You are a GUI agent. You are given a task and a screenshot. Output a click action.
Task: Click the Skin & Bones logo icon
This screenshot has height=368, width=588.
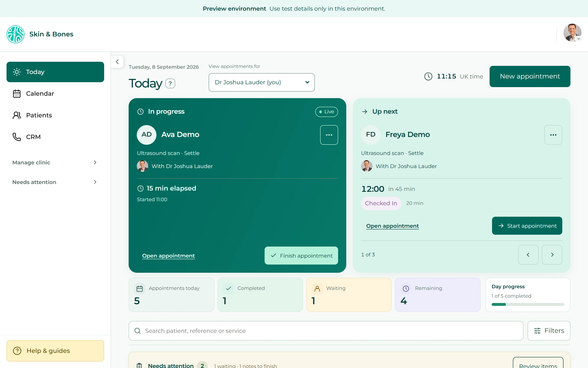(x=15, y=34)
